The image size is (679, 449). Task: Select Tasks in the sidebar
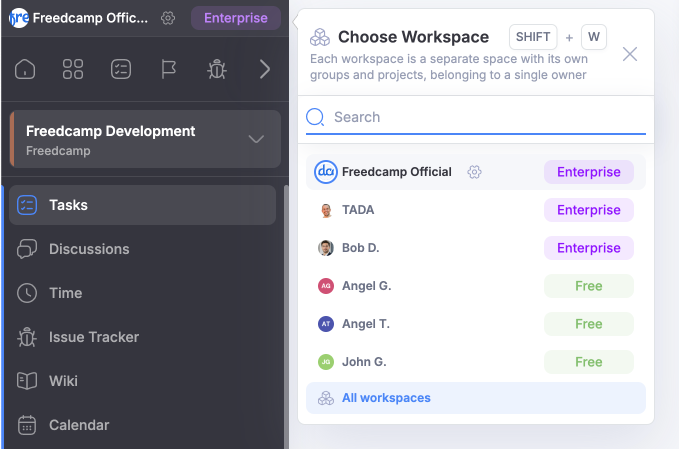point(142,205)
